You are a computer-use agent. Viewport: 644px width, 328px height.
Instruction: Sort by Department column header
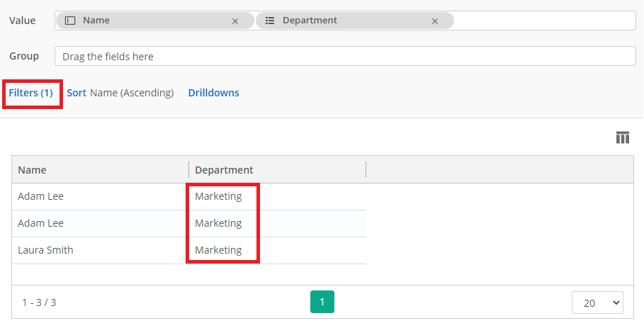(224, 170)
